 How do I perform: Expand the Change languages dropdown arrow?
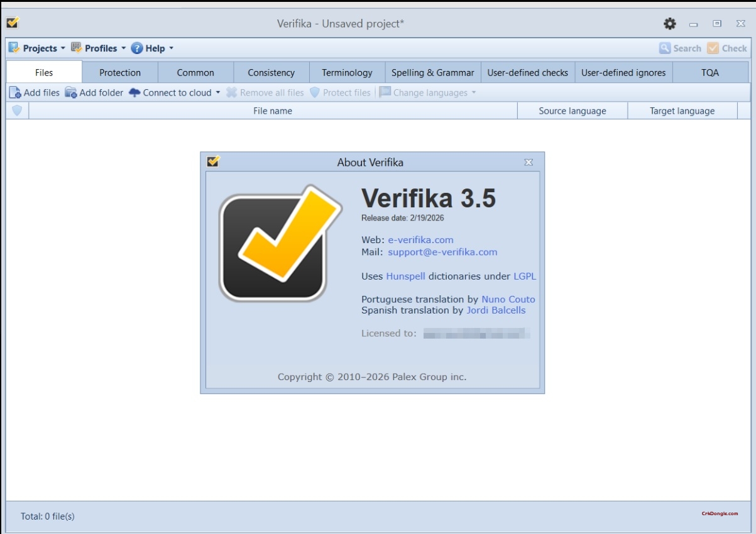(x=474, y=92)
